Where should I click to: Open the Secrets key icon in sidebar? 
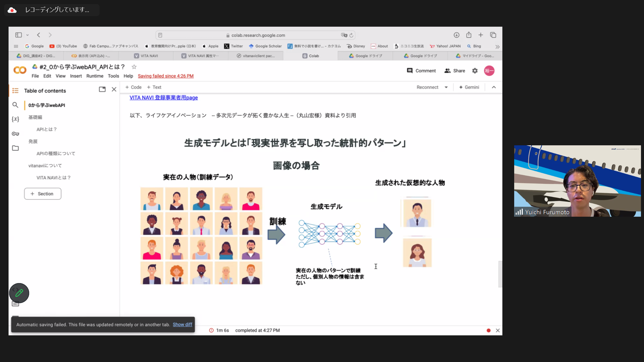pyautogui.click(x=15, y=134)
